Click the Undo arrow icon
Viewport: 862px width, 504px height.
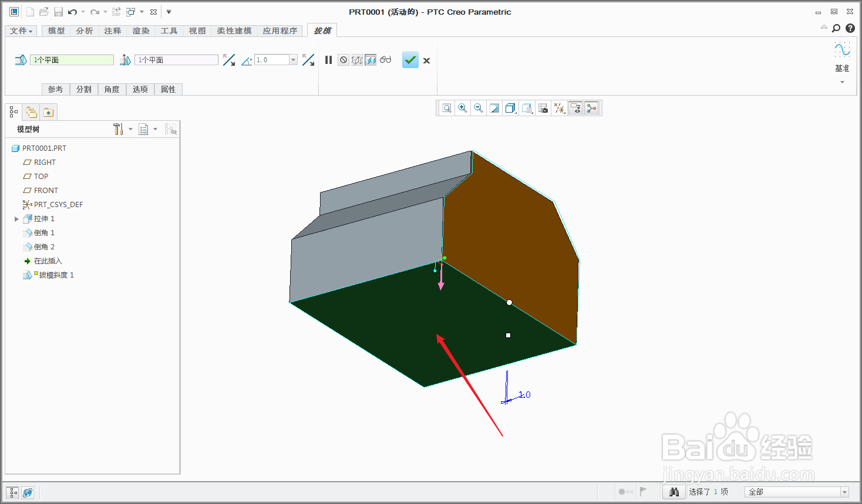72,12
